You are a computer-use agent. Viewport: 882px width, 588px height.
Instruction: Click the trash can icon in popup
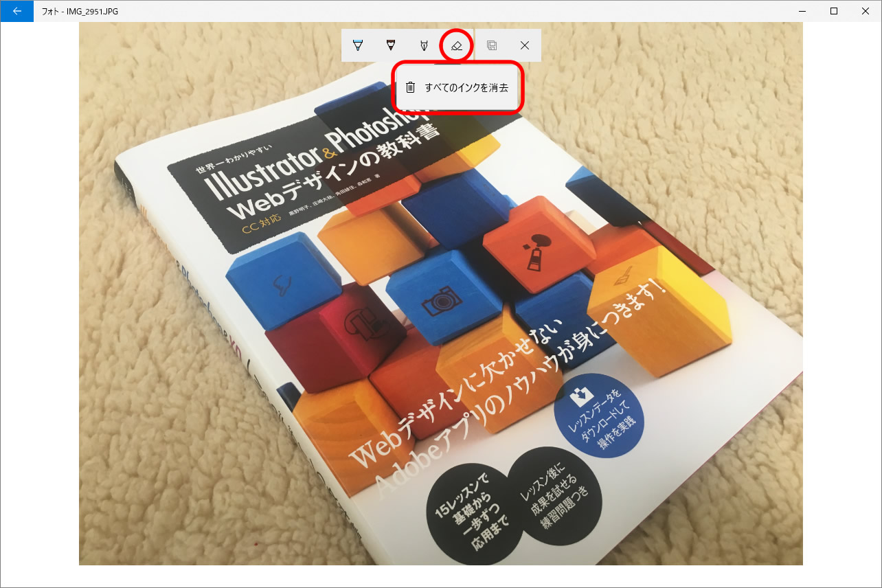(410, 87)
